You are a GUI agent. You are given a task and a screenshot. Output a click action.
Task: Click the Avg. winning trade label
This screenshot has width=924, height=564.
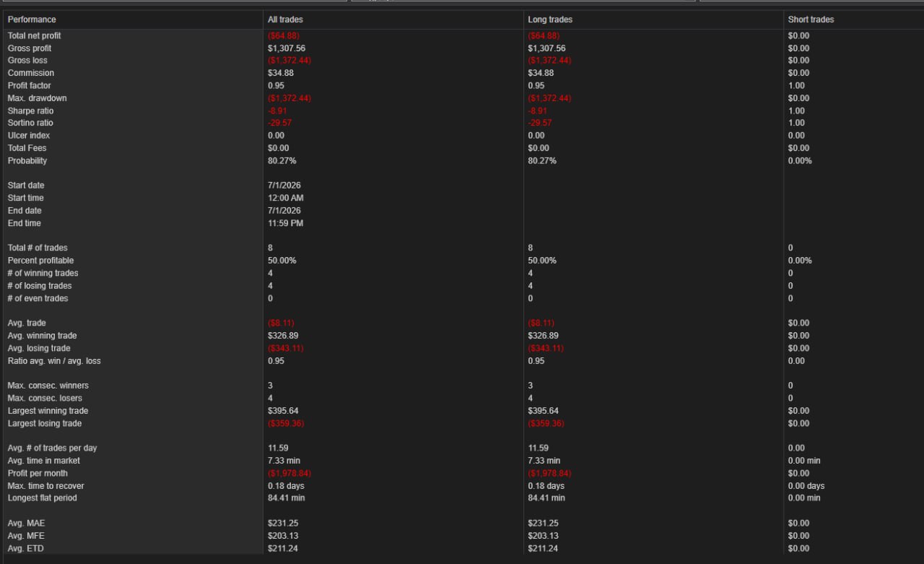pos(42,336)
